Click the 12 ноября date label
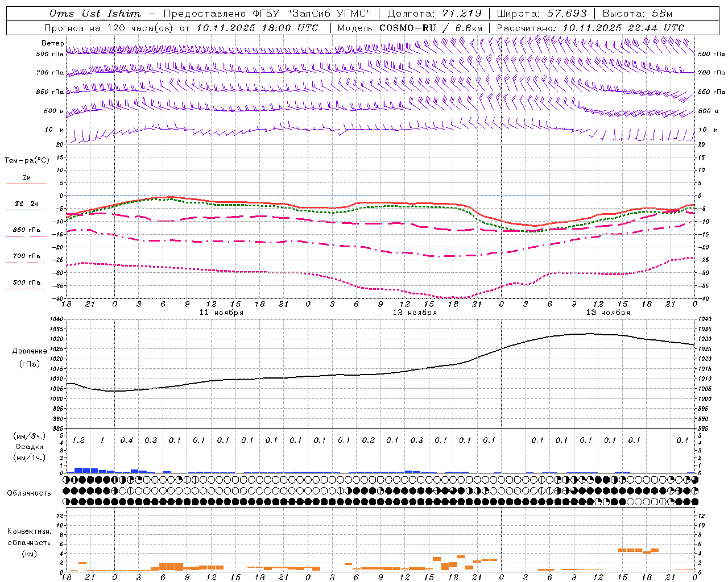The width and height of the screenshot is (728, 582). click(x=415, y=313)
